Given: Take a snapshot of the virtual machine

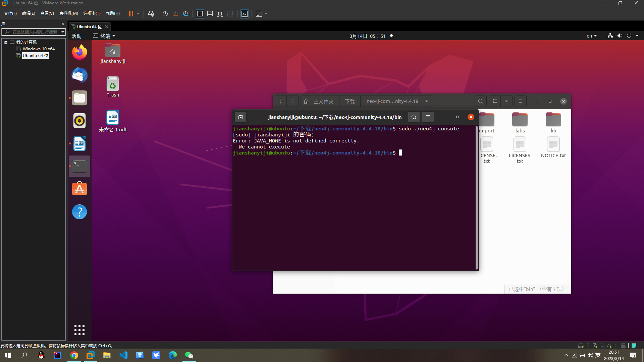Looking at the screenshot, I should pyautogui.click(x=165, y=14).
